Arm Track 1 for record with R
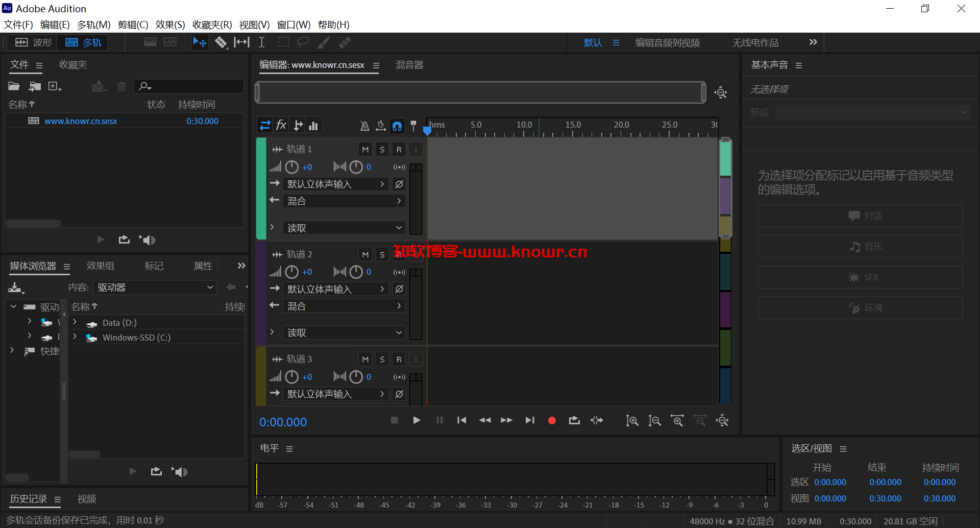Viewport: 980px width, 528px height. point(399,150)
